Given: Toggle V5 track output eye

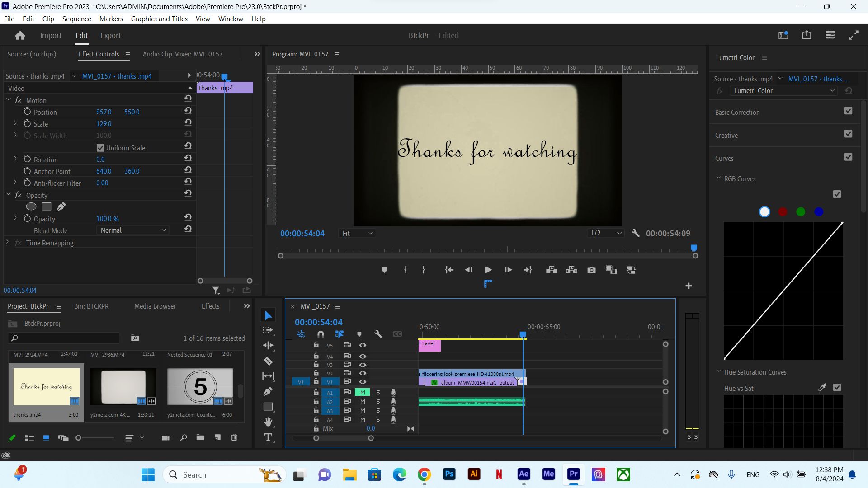Looking at the screenshot, I should click(x=363, y=345).
